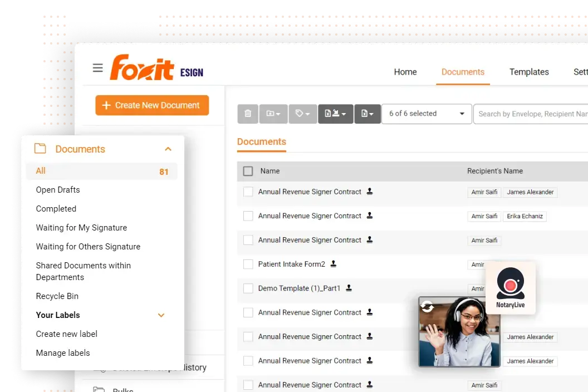Switch to the Templates tab
The height and width of the screenshot is (392, 588).
(x=529, y=72)
